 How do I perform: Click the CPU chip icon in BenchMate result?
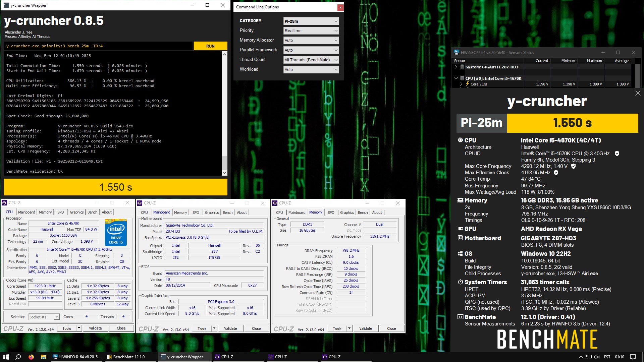point(460,140)
